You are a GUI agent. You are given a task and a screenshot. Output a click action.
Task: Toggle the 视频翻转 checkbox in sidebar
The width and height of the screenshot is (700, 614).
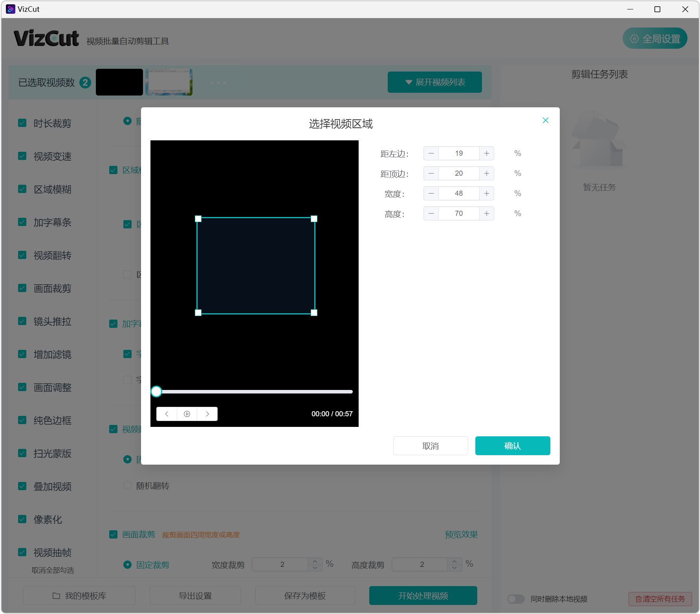tap(22, 255)
